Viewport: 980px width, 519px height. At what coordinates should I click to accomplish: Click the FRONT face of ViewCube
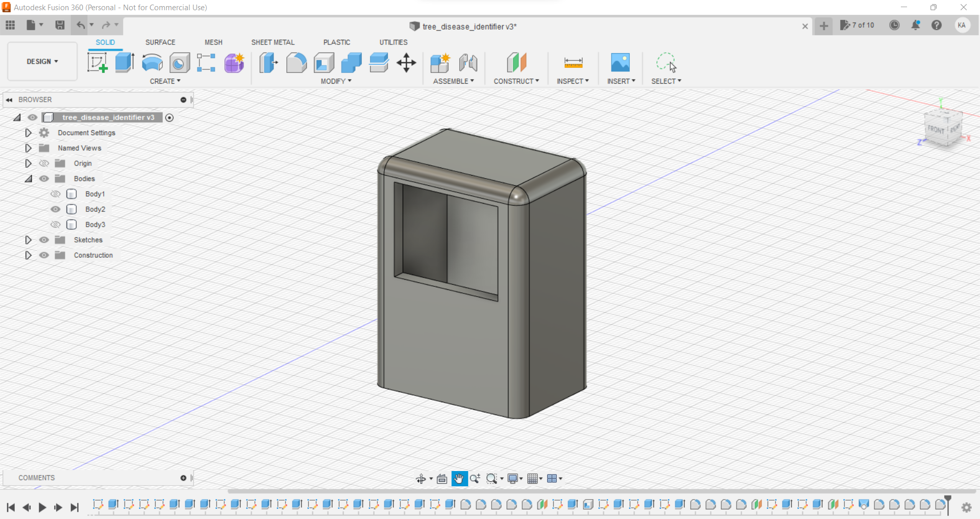pos(936,130)
